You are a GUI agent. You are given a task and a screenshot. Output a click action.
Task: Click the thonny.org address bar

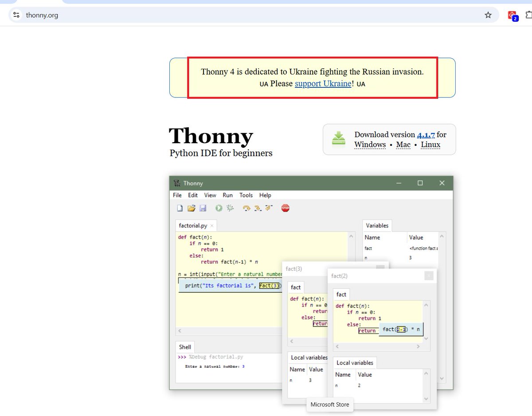click(x=253, y=15)
